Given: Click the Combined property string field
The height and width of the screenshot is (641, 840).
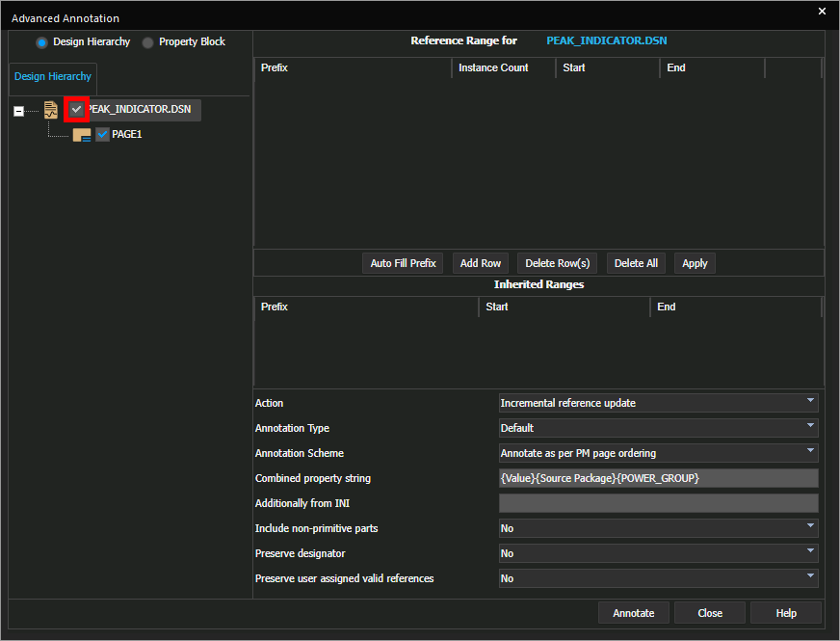Looking at the screenshot, I should pyautogui.click(x=658, y=478).
